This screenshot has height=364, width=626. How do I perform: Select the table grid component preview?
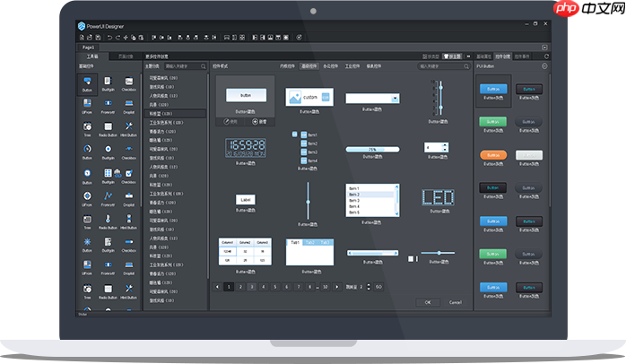(x=245, y=252)
